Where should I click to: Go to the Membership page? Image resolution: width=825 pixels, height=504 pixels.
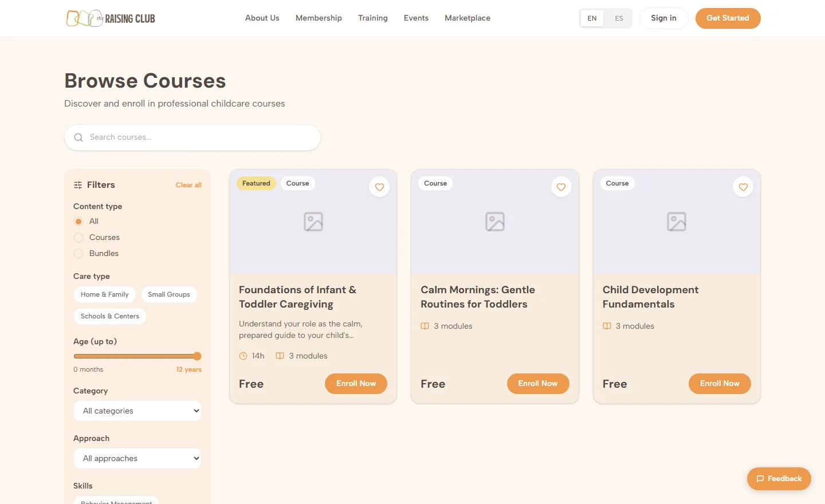319,18
